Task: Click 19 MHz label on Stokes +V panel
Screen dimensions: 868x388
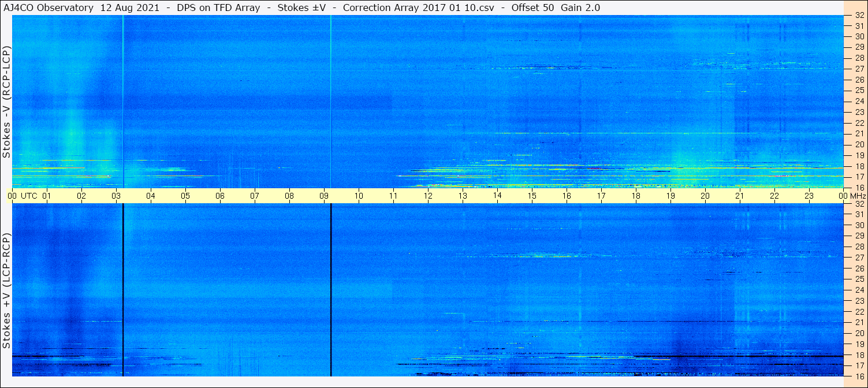Action: tap(859, 344)
